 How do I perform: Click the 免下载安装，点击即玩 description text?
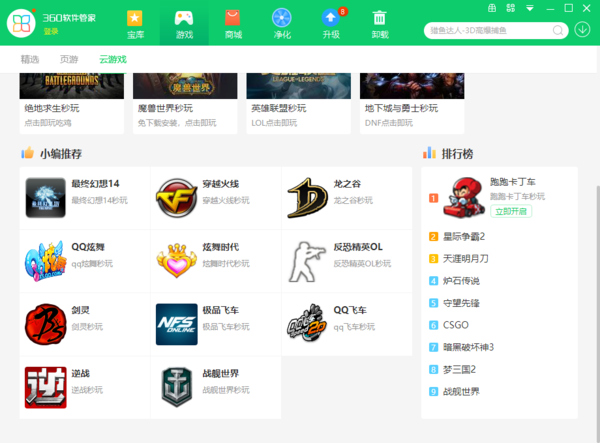(177, 123)
